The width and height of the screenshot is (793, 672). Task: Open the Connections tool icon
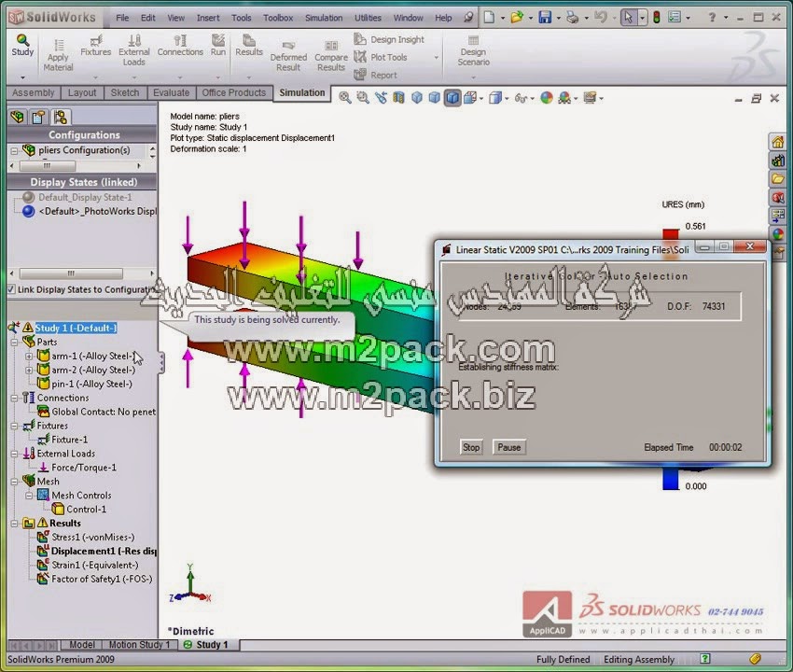[180, 40]
